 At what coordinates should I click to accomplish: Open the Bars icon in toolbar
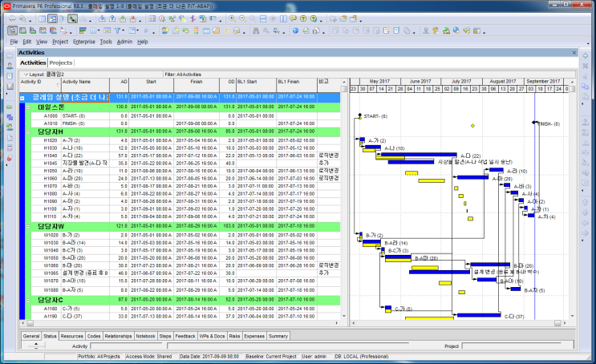pos(83,30)
